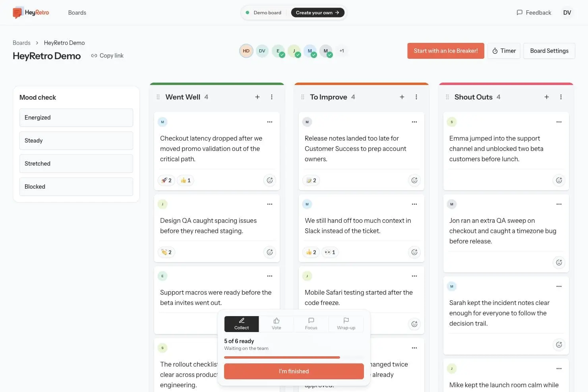
Task: Grab the Shout Outs column drag handle
Action: click(x=447, y=97)
